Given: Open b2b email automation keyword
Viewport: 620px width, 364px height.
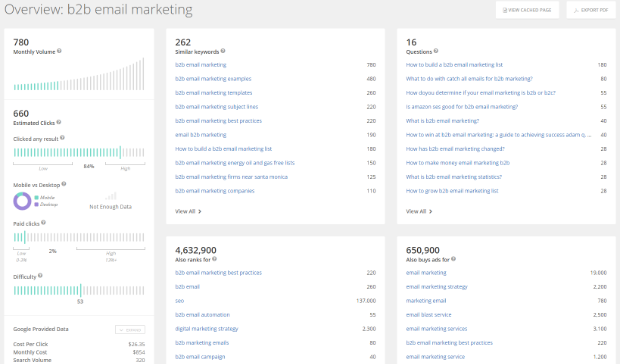Looking at the screenshot, I should (202, 315).
